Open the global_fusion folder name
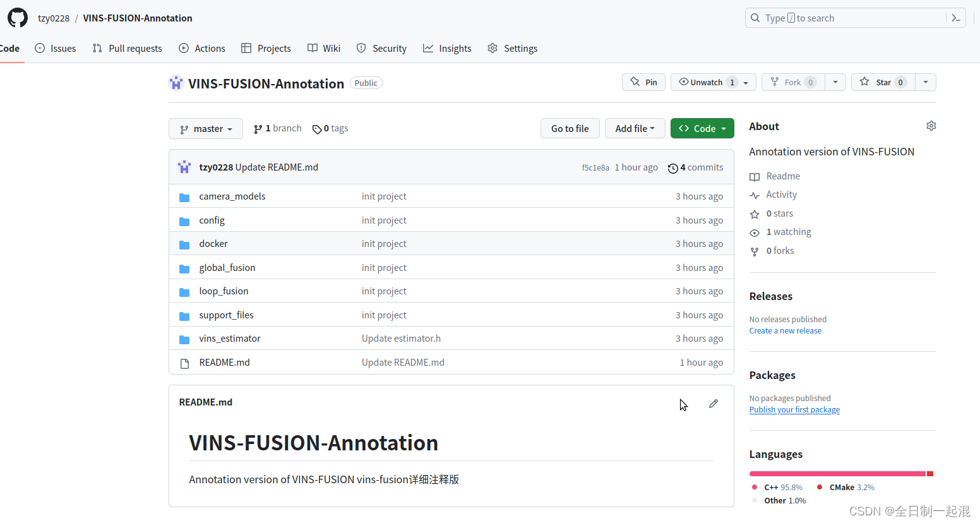The image size is (980, 523). click(x=227, y=268)
